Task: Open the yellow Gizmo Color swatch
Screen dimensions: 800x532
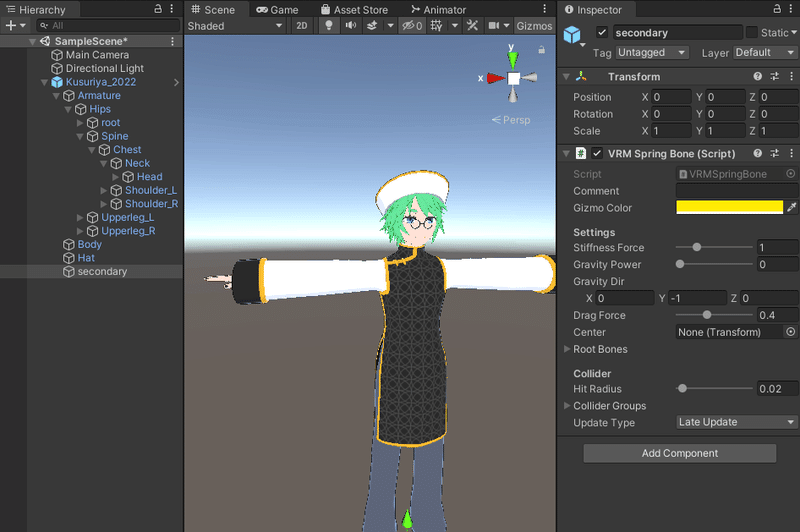Action: coord(730,207)
